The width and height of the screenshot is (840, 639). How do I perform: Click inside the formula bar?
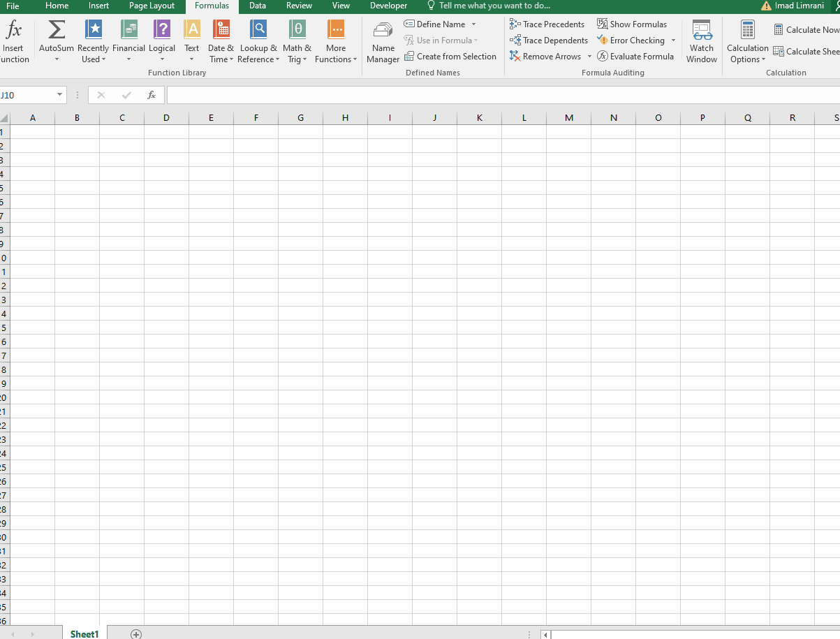point(489,95)
